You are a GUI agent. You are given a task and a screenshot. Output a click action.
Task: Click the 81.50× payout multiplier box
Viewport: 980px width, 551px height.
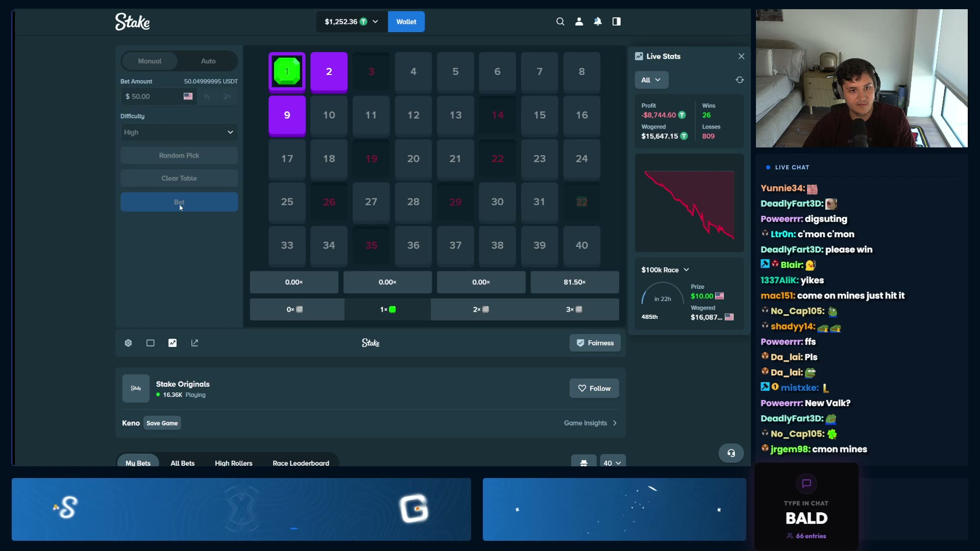(x=575, y=282)
